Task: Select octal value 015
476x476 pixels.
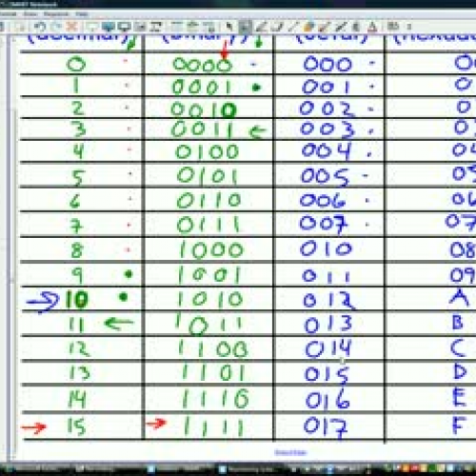Action: (x=327, y=374)
